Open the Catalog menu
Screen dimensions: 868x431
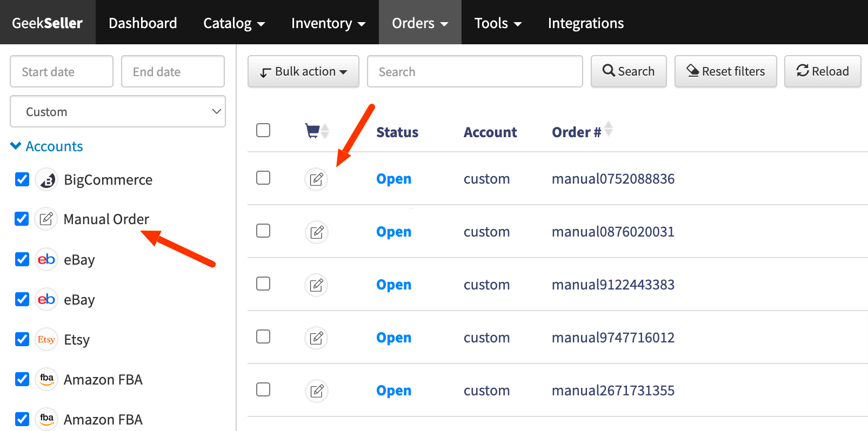(234, 23)
